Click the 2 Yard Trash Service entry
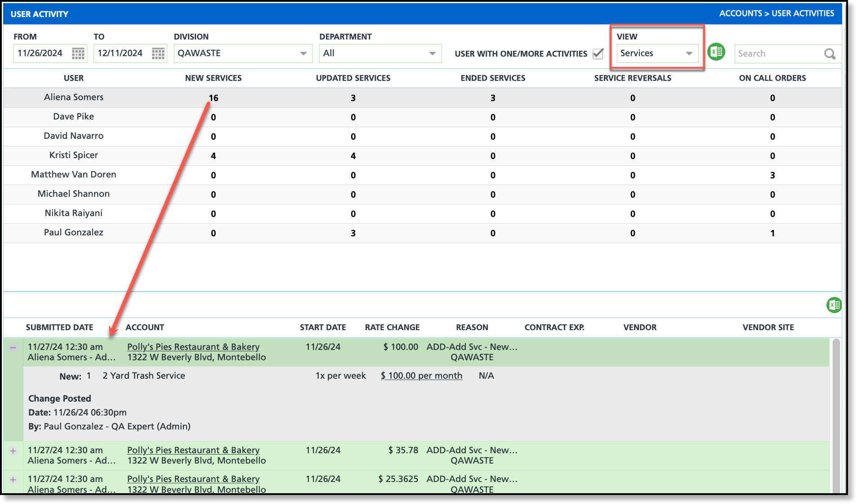857x504 pixels. point(144,376)
